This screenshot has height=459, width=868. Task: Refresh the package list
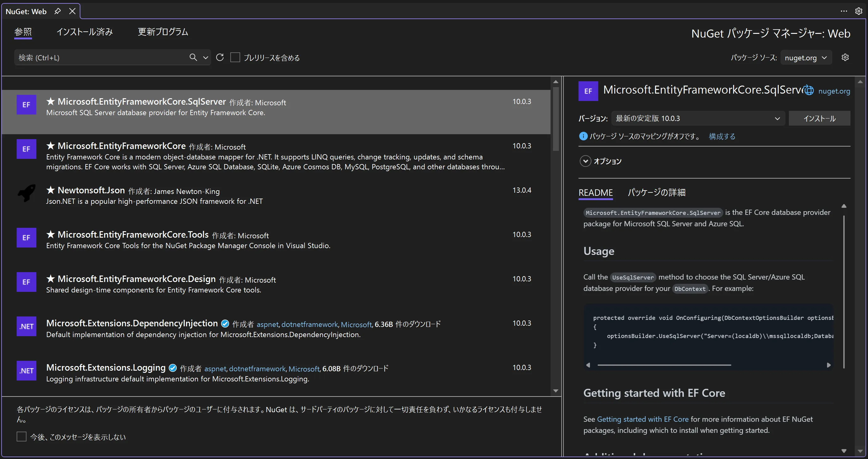(220, 57)
